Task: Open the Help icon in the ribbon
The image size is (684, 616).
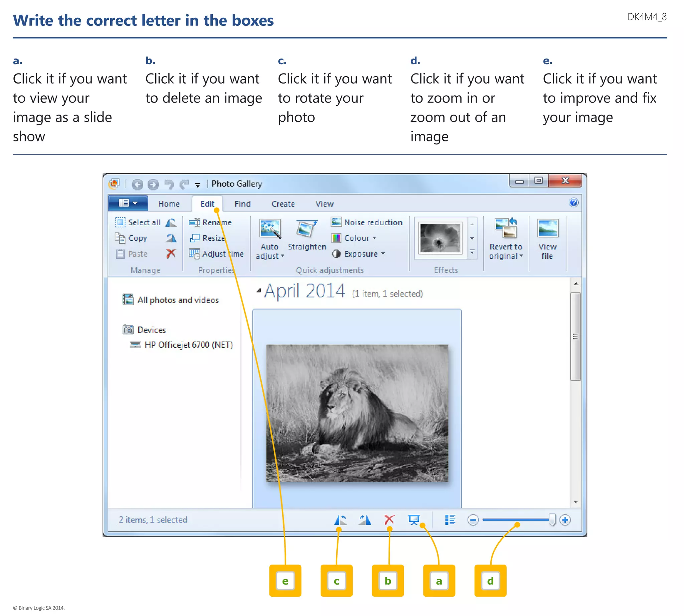Action: click(x=573, y=203)
